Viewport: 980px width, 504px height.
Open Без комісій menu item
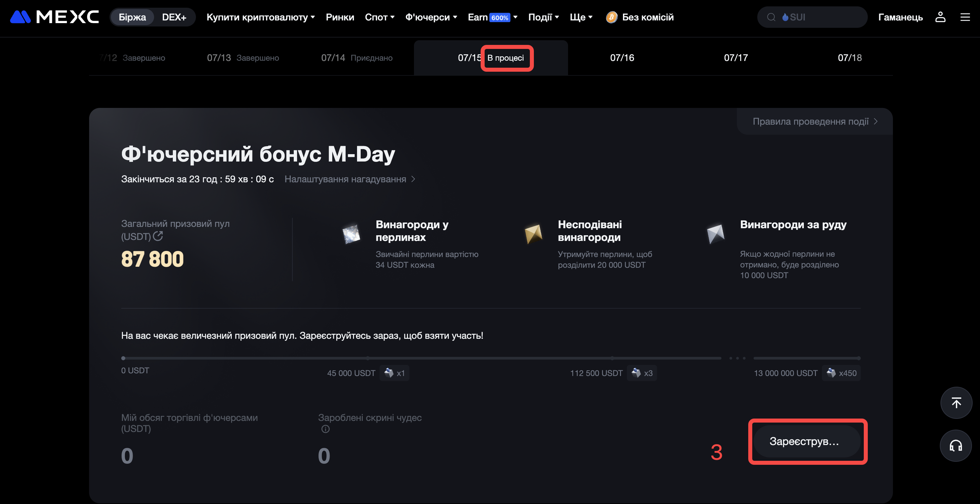[x=647, y=17]
